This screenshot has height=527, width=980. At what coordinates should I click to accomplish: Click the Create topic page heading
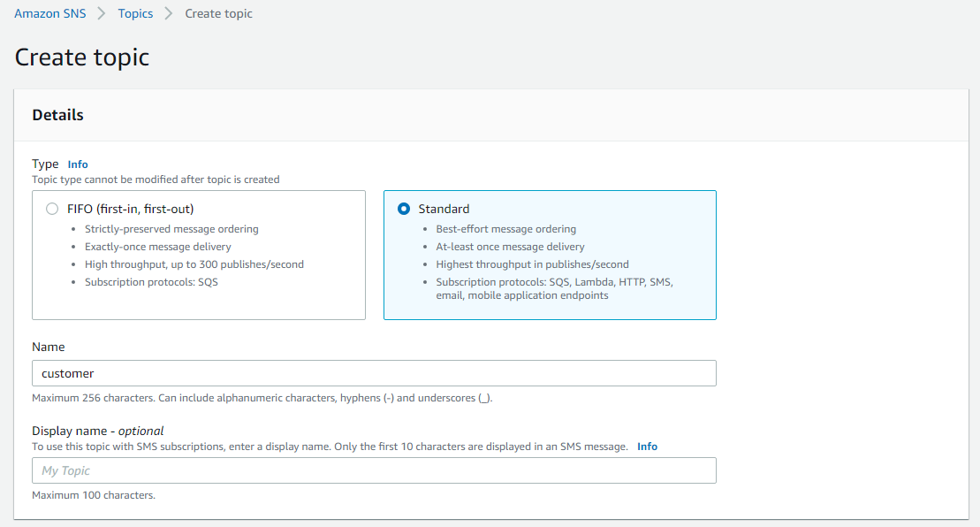(x=82, y=57)
